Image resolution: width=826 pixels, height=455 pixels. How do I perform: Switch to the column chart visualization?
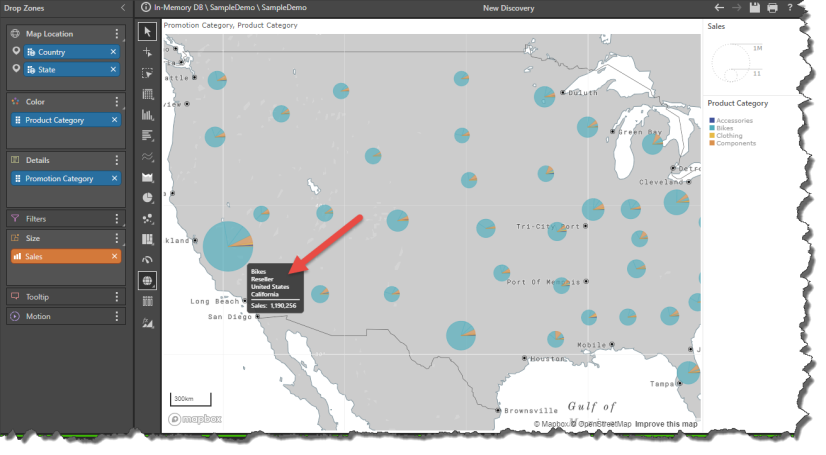tap(147, 115)
